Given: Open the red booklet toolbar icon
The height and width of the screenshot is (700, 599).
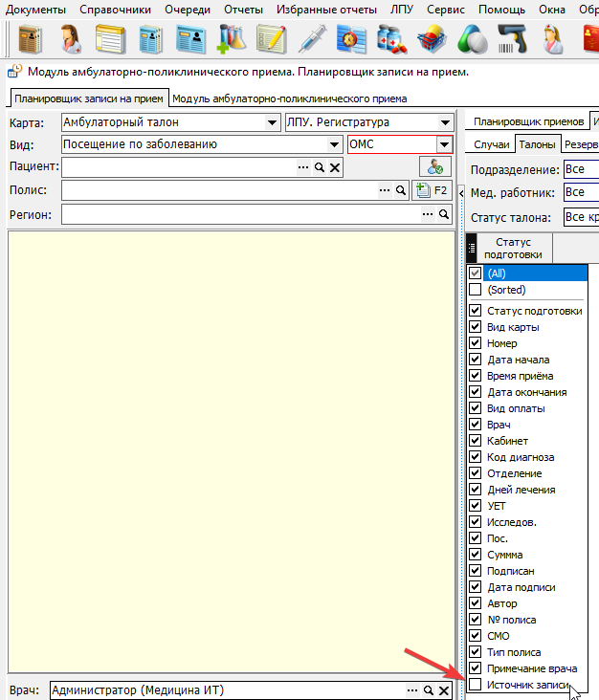Looking at the screenshot, I should tap(591, 39).
